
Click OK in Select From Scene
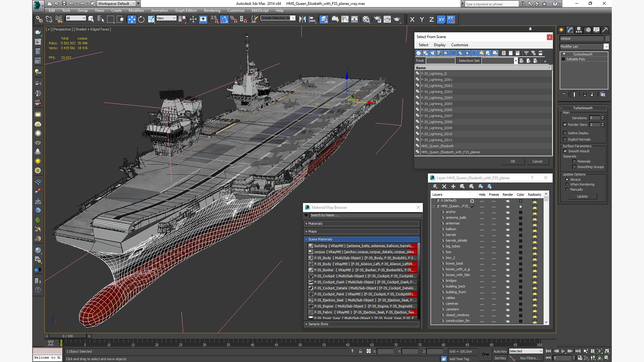point(513,162)
